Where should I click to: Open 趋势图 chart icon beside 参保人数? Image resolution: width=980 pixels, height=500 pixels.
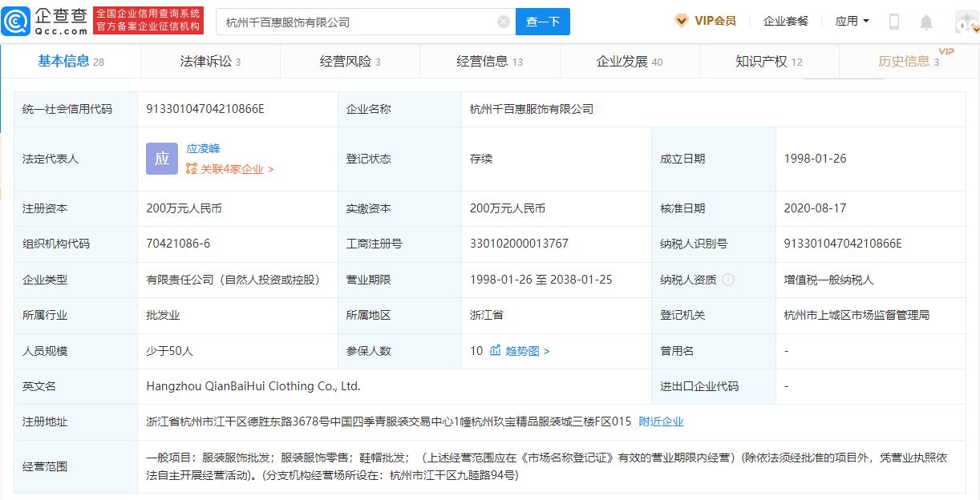496,350
